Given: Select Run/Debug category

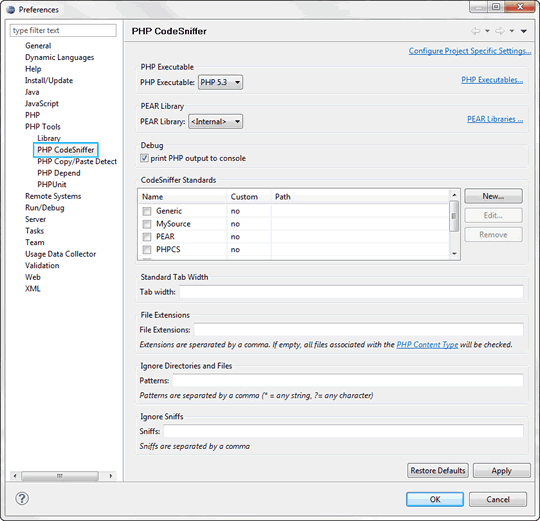Looking at the screenshot, I should 45,208.
